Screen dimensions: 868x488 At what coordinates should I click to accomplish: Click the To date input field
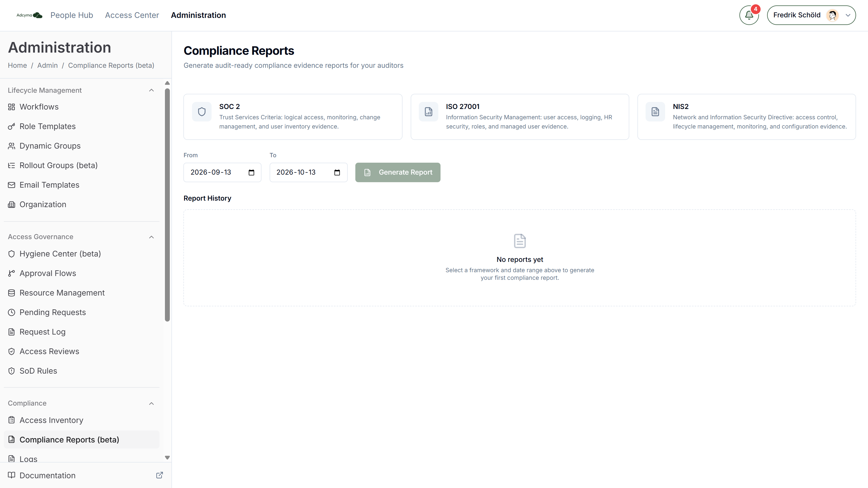click(308, 172)
